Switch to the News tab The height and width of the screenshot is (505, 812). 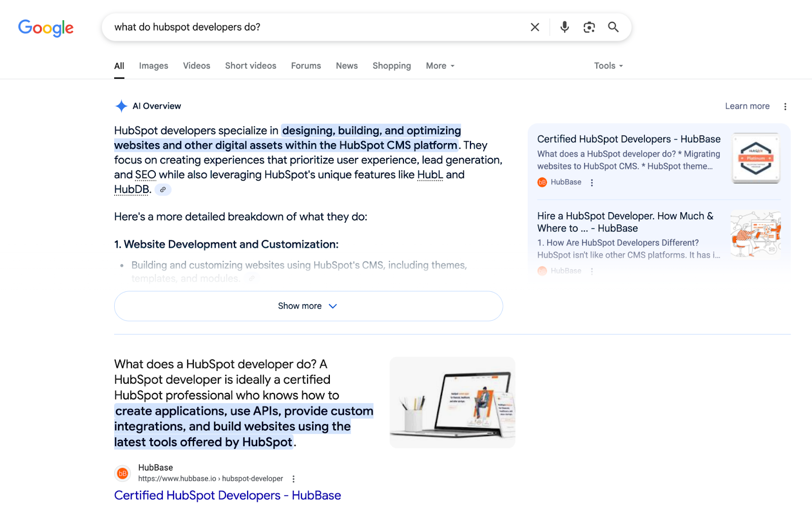[x=347, y=66]
